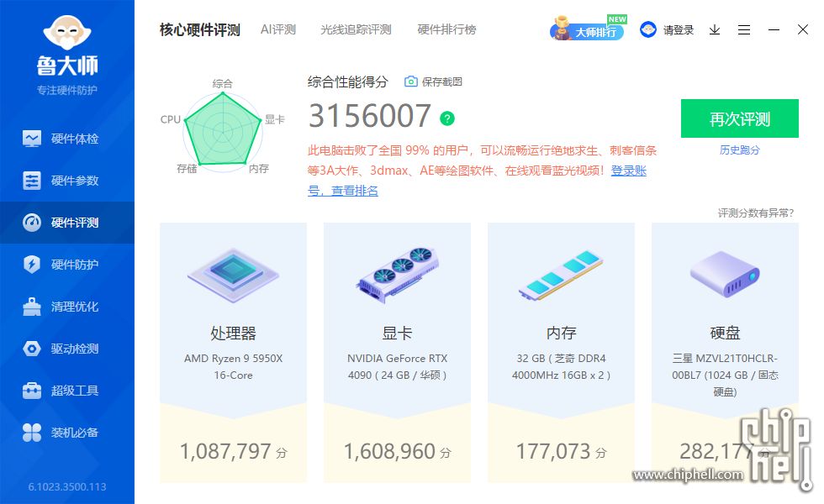Screen dimensions: 824x504
Task: Switch to the 核心硬件评测 tab
Action: click(x=200, y=30)
